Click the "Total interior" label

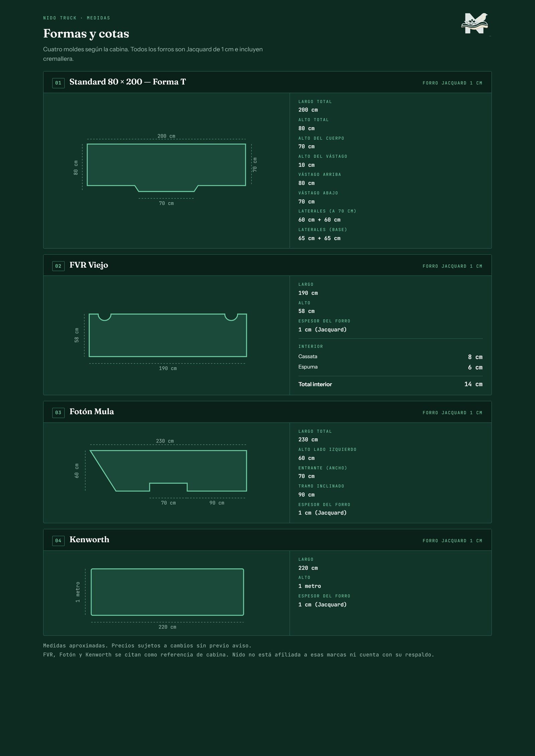coord(315,384)
